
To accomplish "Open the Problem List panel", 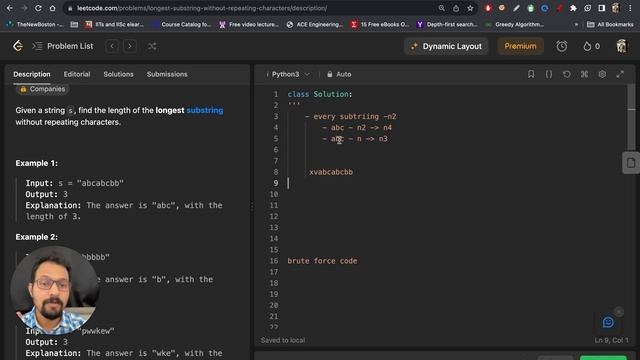I will [63, 46].
